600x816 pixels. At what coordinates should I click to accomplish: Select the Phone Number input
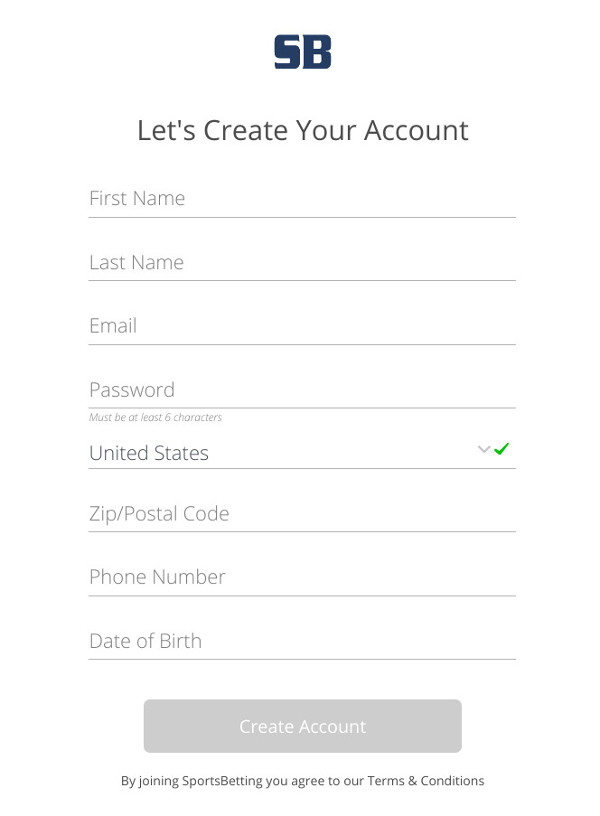pos(302,577)
